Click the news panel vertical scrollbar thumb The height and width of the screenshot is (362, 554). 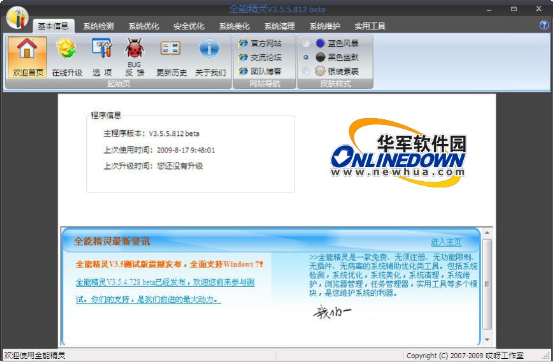(487, 285)
